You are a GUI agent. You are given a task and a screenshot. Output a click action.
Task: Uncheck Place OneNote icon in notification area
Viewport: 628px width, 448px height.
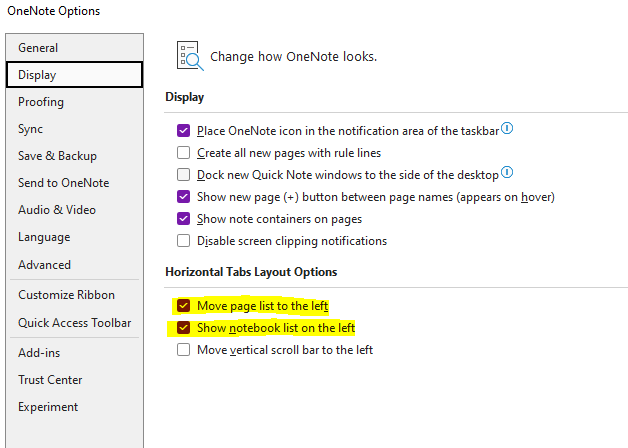pyautogui.click(x=183, y=131)
